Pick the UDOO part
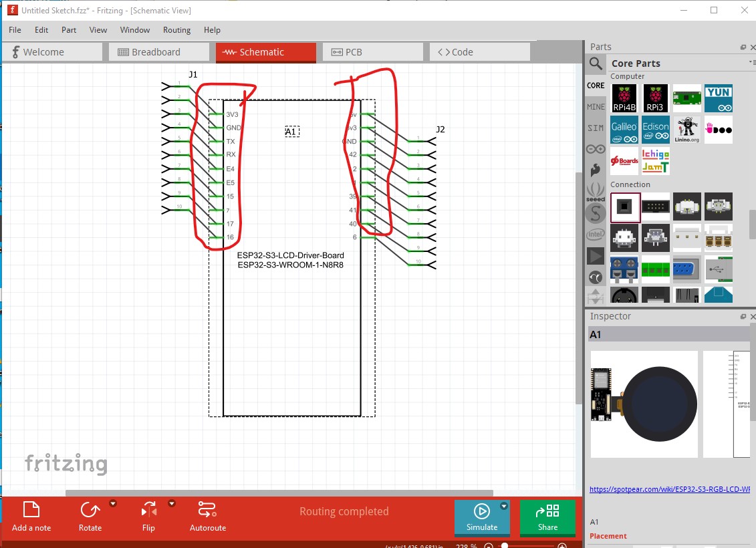The width and height of the screenshot is (756, 548). pyautogui.click(x=719, y=130)
